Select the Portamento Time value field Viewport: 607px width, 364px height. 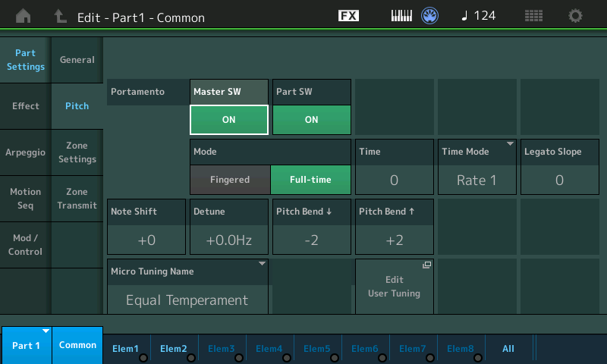[x=394, y=180]
